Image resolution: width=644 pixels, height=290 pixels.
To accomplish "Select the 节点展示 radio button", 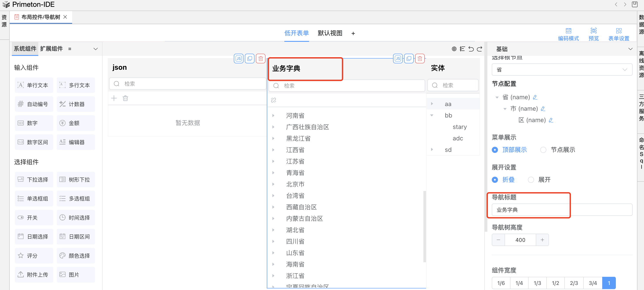I will point(543,150).
